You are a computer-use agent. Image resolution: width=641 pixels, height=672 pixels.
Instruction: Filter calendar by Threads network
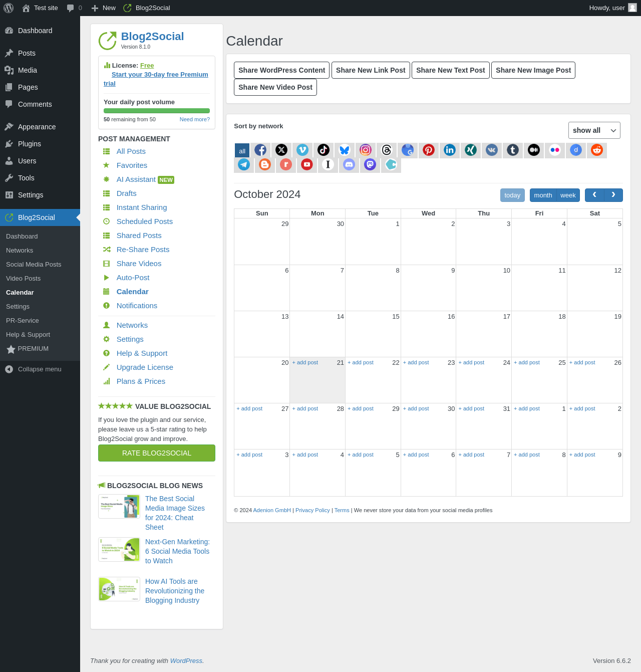[x=387, y=150]
